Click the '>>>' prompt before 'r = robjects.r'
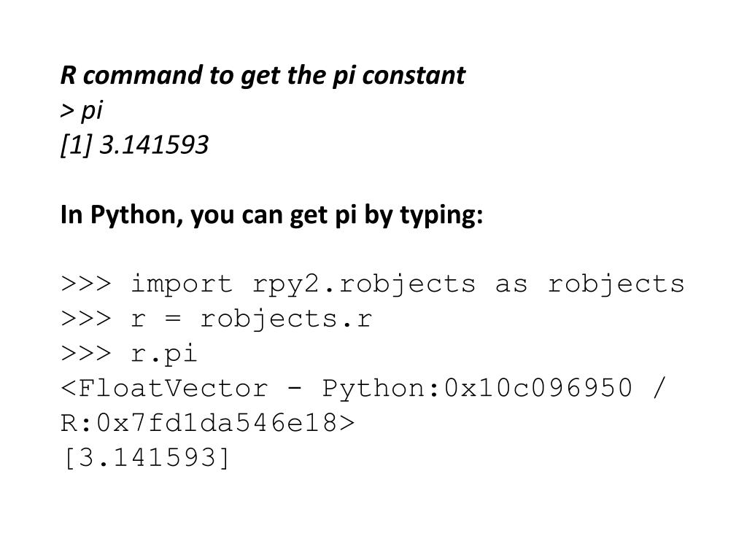 (x=86, y=319)
